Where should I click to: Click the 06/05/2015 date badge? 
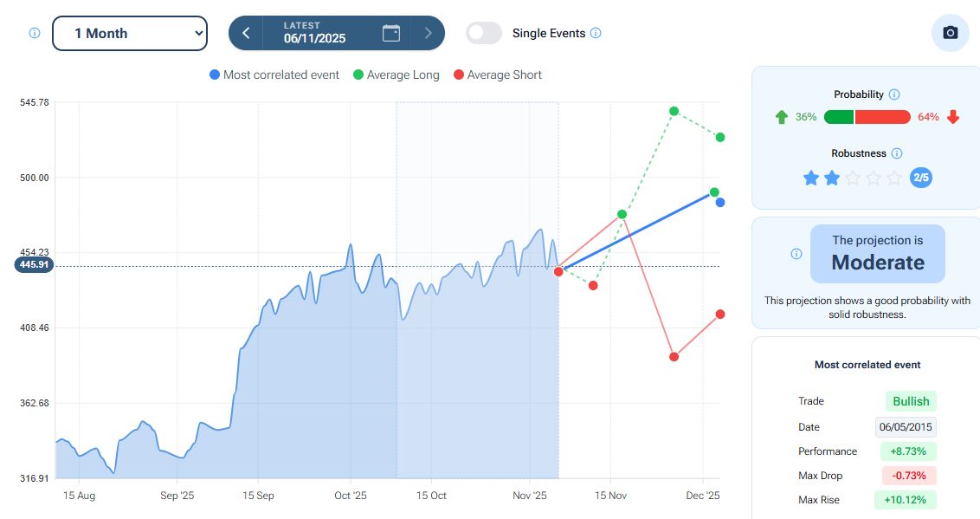pos(906,427)
